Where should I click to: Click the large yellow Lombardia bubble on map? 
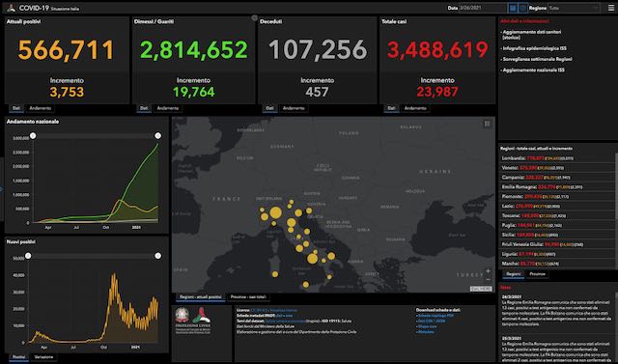point(276,212)
